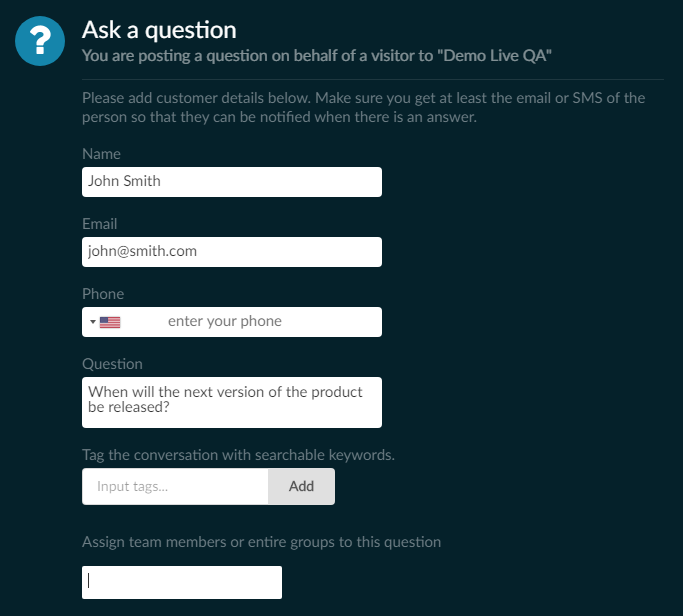Click the Name field label
The height and width of the screenshot is (616, 683).
tap(101, 154)
